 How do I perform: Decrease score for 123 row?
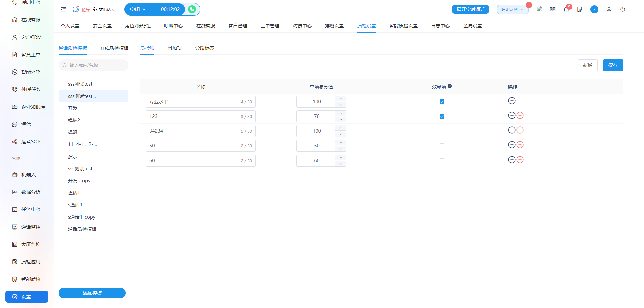coord(341,119)
